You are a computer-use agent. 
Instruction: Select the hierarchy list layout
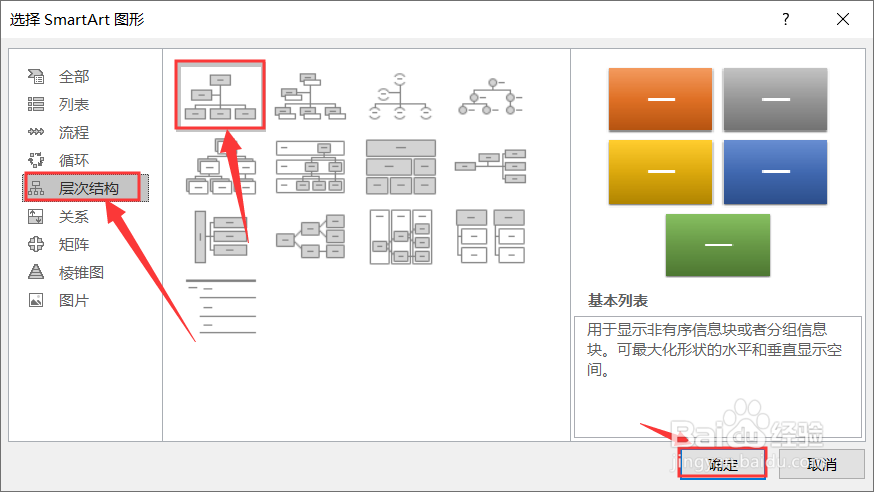491,236
